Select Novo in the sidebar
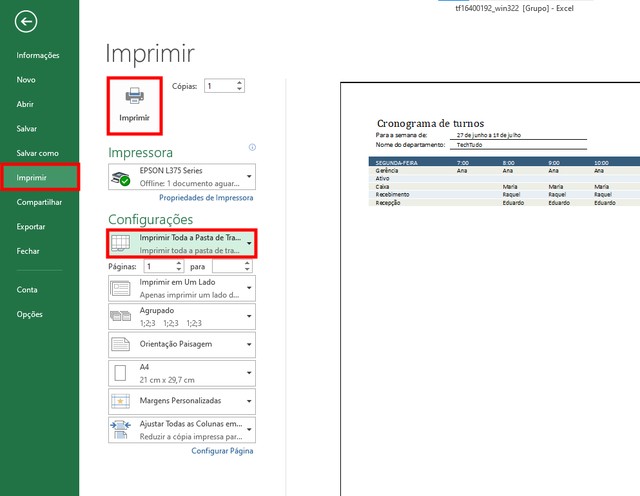This screenshot has height=496, width=640. (x=26, y=80)
